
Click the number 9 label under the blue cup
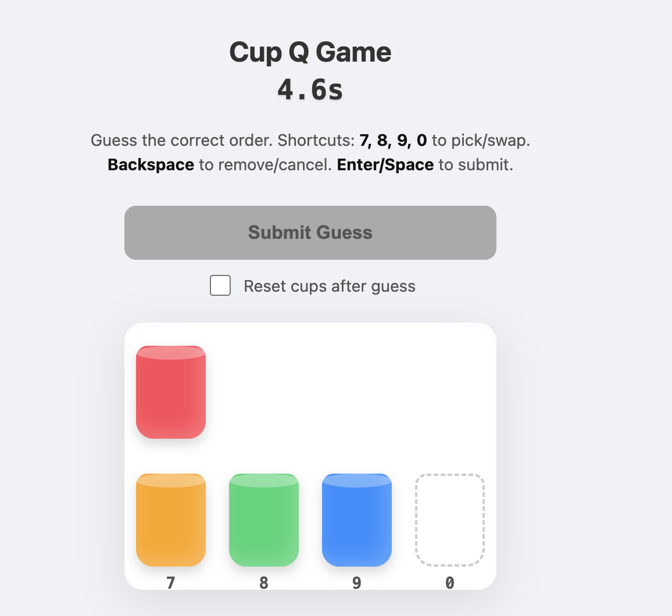[356, 582]
